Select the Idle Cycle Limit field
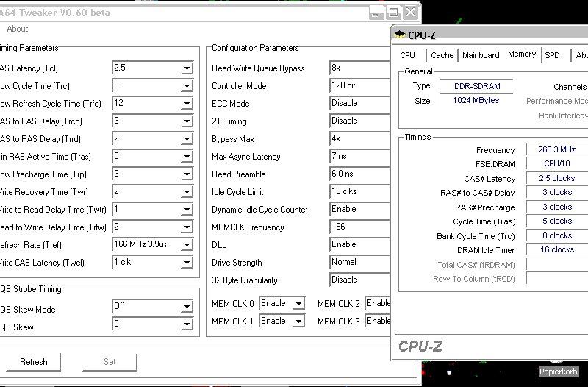 point(360,191)
